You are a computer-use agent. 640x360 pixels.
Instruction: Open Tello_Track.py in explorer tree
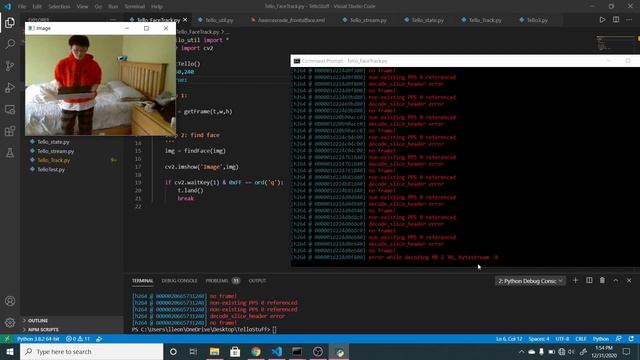[x=54, y=160]
